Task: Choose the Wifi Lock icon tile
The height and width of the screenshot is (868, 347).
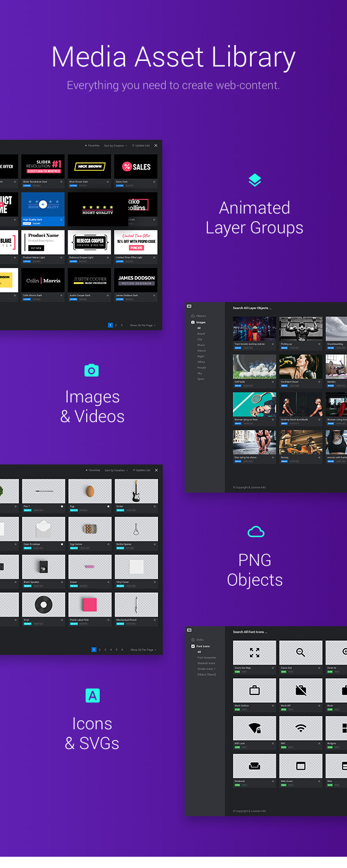Action: 255,728
